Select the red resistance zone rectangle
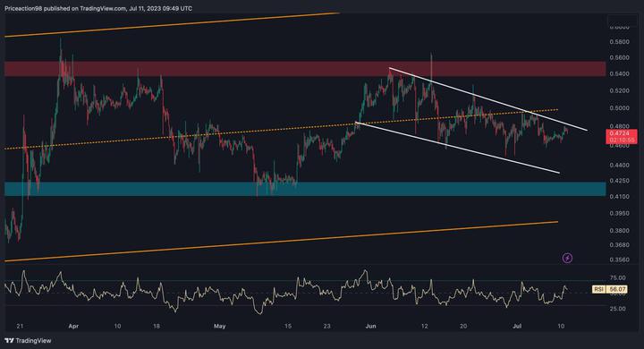Image resolution: width=644 pixels, height=349 pixels. tap(305, 69)
